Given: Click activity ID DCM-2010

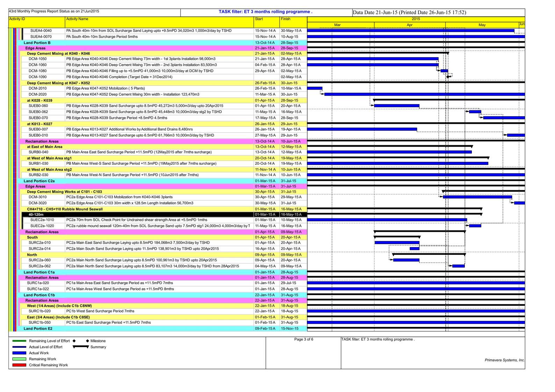Looking at the screenshot, I should pos(37,88).
